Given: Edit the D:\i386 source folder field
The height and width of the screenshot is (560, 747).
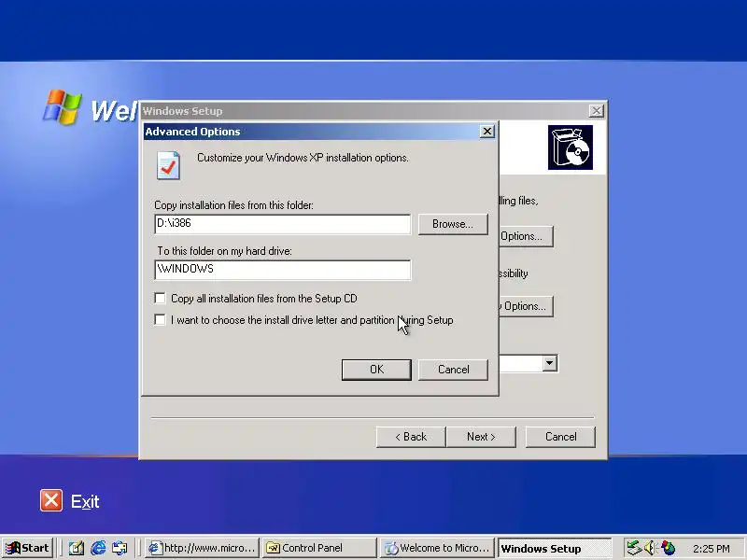Looking at the screenshot, I should click(283, 224).
